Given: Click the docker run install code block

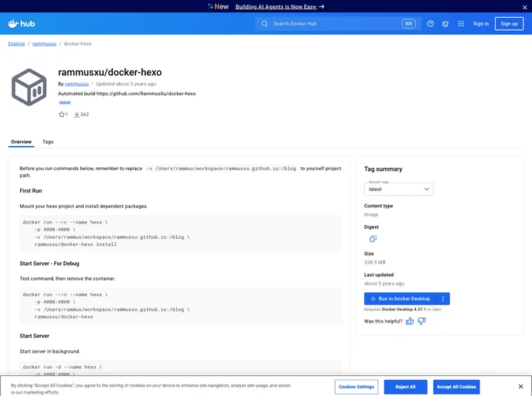Looking at the screenshot, I should tap(180, 233).
